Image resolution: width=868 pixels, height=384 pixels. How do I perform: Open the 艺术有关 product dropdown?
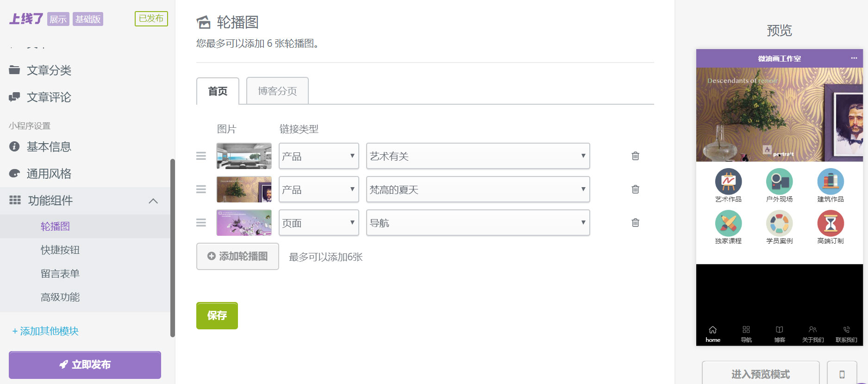coord(478,156)
